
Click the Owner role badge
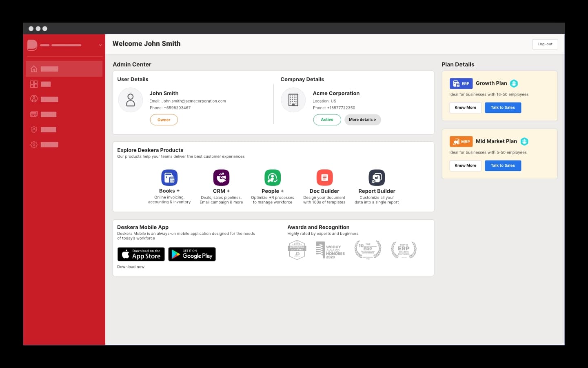click(x=164, y=120)
